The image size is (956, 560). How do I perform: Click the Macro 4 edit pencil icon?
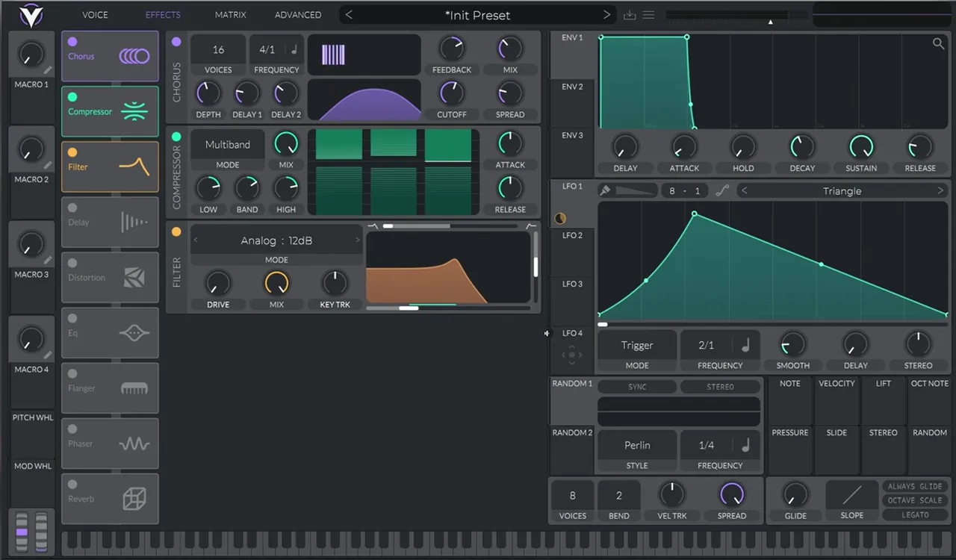(x=48, y=355)
